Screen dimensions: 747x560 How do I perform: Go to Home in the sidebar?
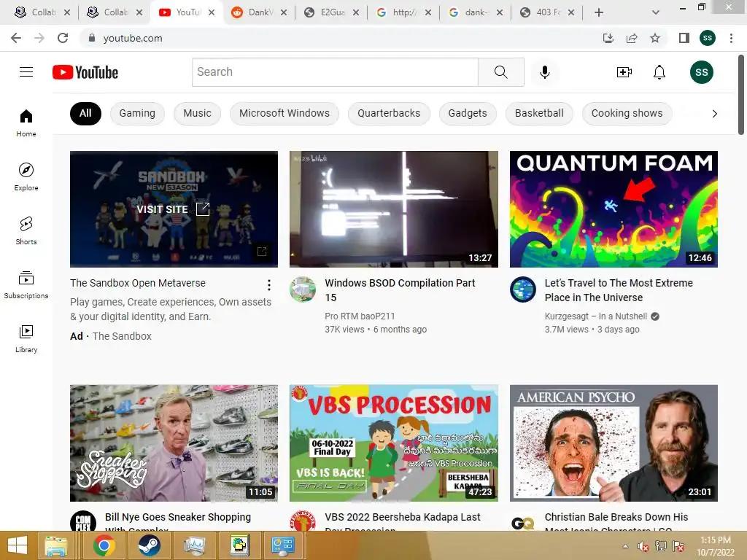pyautogui.click(x=26, y=122)
